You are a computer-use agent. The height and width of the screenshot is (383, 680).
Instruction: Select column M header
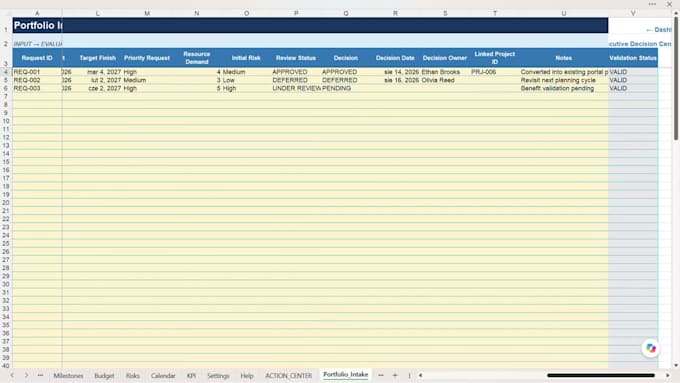point(147,13)
